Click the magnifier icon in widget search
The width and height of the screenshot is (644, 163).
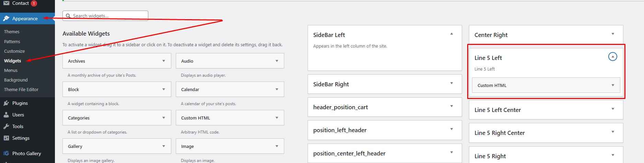[69, 16]
